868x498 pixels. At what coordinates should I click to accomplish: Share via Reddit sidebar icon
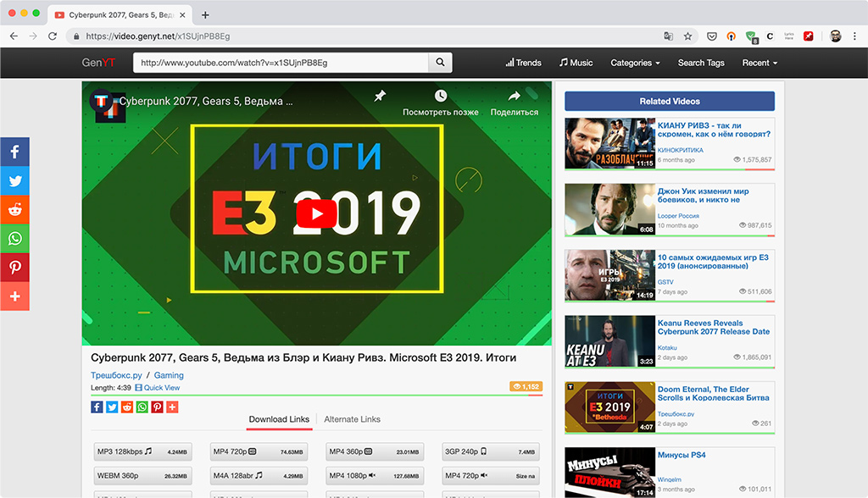click(15, 210)
